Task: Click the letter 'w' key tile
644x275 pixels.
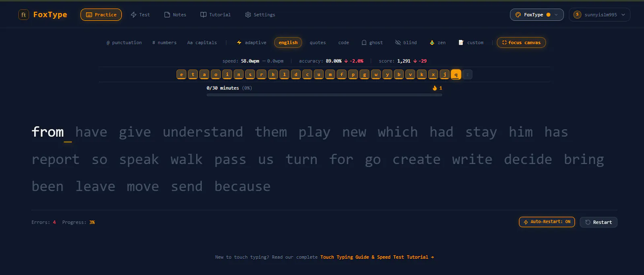Action: pos(376,74)
